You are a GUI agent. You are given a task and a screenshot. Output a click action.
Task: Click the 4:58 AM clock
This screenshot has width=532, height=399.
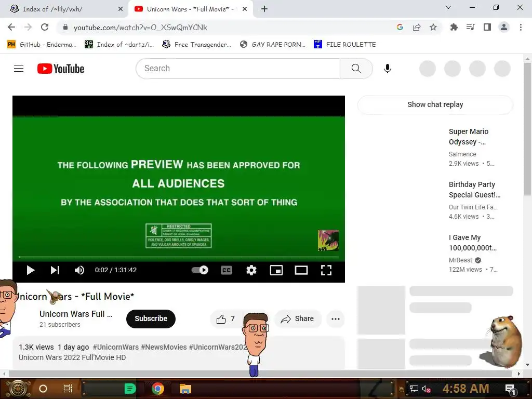point(465,389)
